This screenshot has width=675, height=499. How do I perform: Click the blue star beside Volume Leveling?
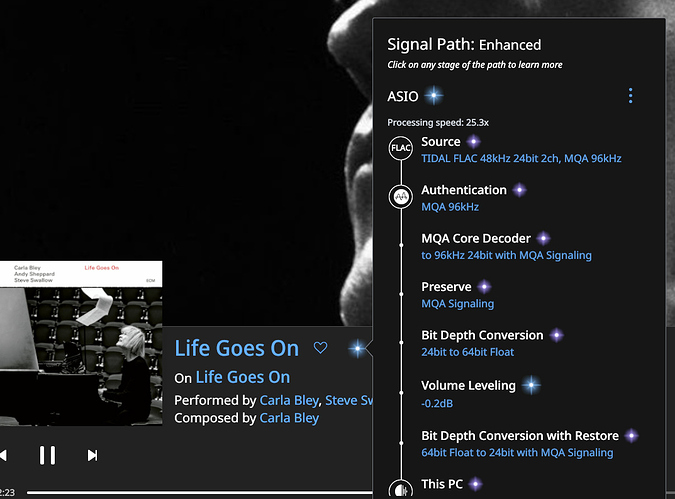pyautogui.click(x=531, y=385)
